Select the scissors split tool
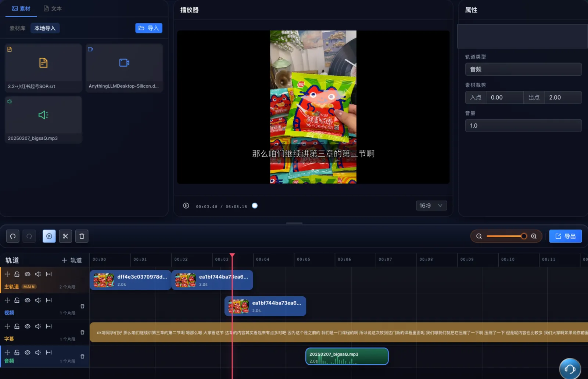The image size is (588, 379). point(65,236)
